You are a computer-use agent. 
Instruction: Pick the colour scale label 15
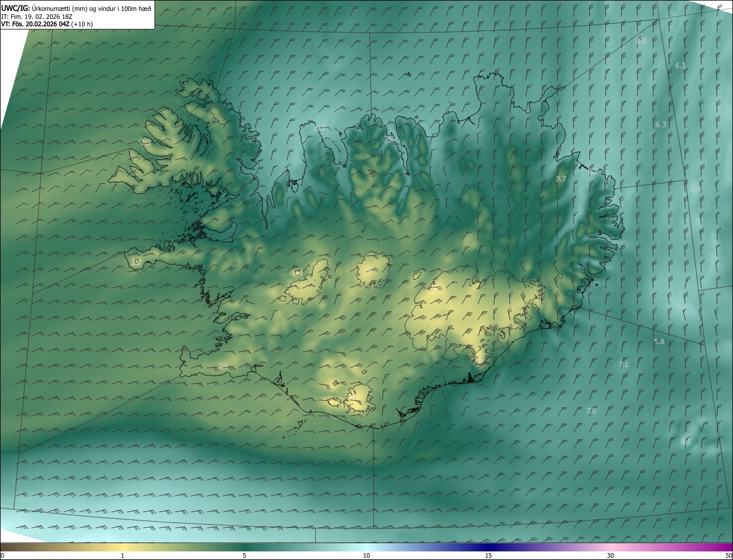pyautogui.click(x=488, y=555)
